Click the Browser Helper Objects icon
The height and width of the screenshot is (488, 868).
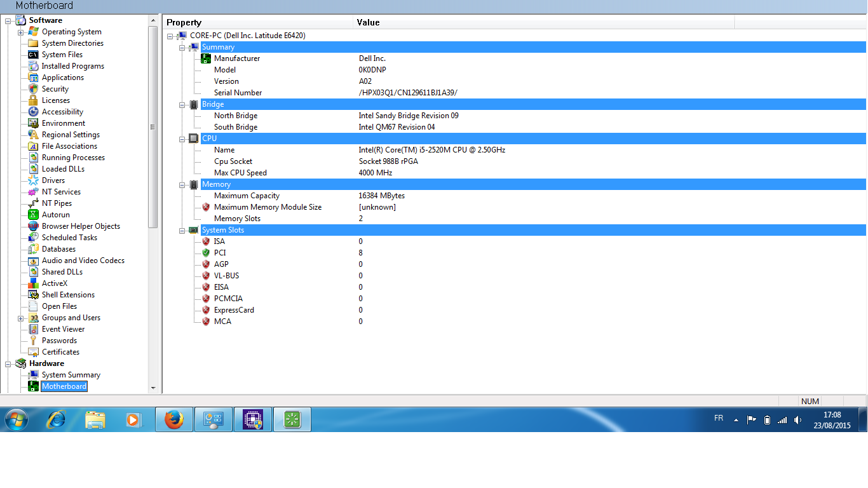coord(33,226)
